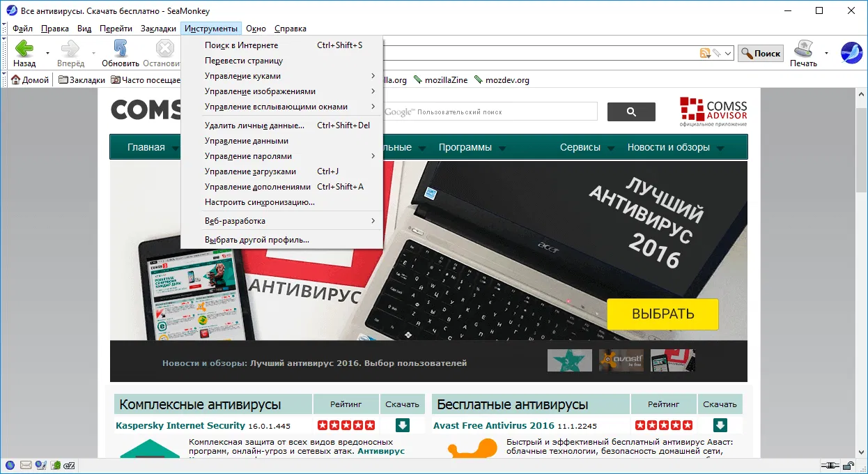Click the Поиск search button in toolbar
The height and width of the screenshot is (474, 868).
(x=761, y=53)
